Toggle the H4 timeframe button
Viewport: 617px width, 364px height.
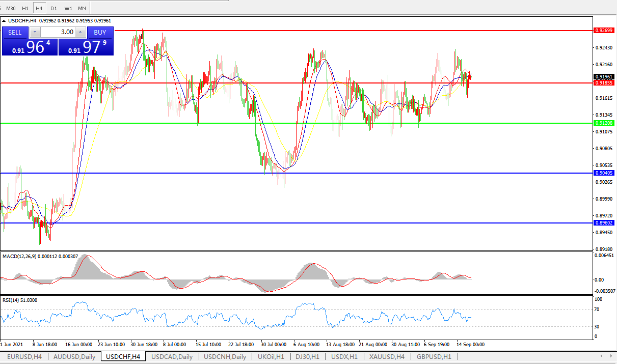click(x=39, y=8)
